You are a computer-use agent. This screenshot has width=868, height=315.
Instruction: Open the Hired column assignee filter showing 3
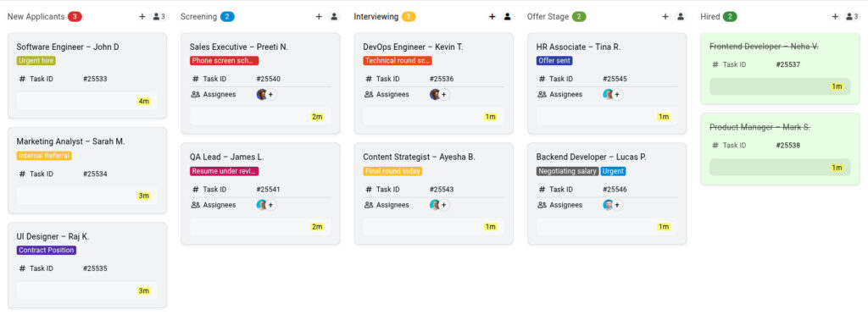pos(852,17)
